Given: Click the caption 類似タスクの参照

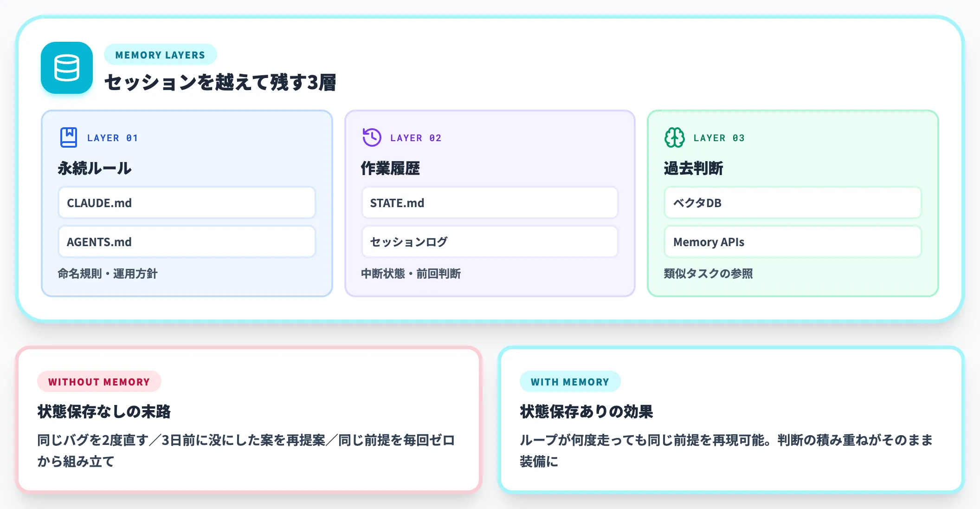Looking at the screenshot, I should [x=708, y=274].
